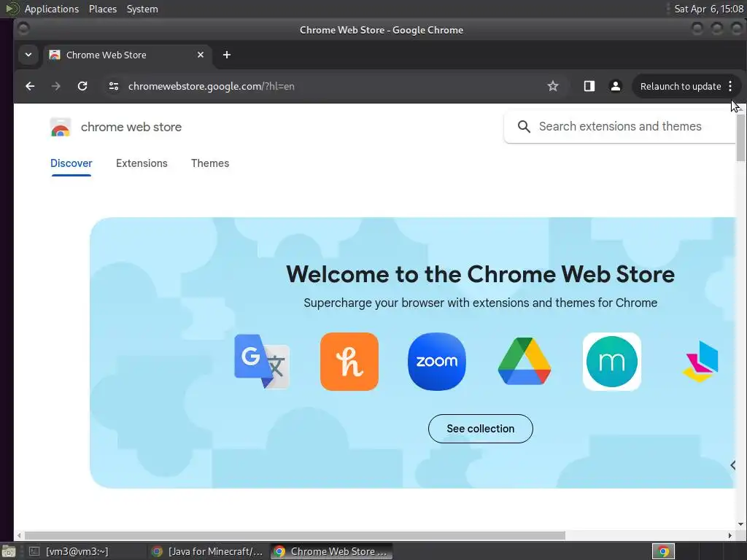Switch to the Themes tab
747x560 pixels.
[210, 163]
